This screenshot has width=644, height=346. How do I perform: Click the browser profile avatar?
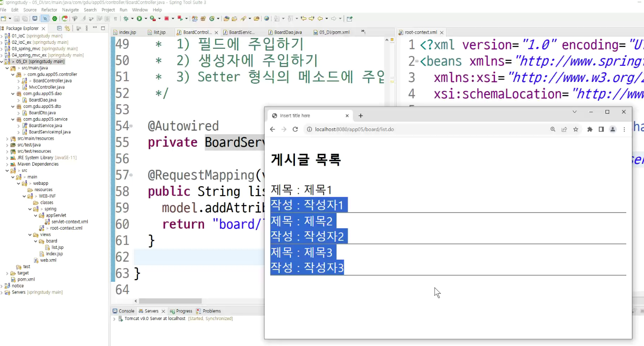[x=613, y=129]
